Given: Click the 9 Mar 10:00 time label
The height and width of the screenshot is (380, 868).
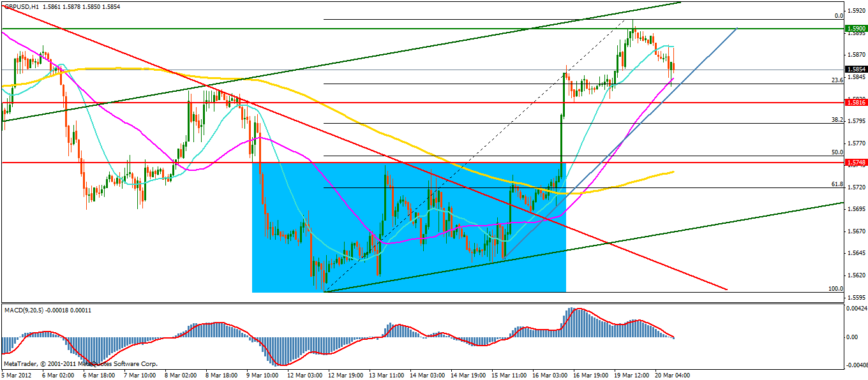Looking at the screenshot, I should coord(262,375).
